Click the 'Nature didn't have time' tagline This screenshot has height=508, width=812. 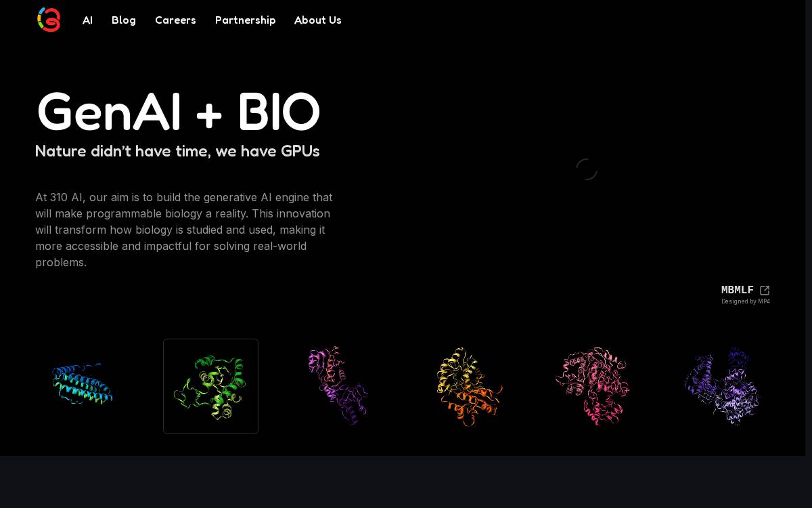coord(177,151)
